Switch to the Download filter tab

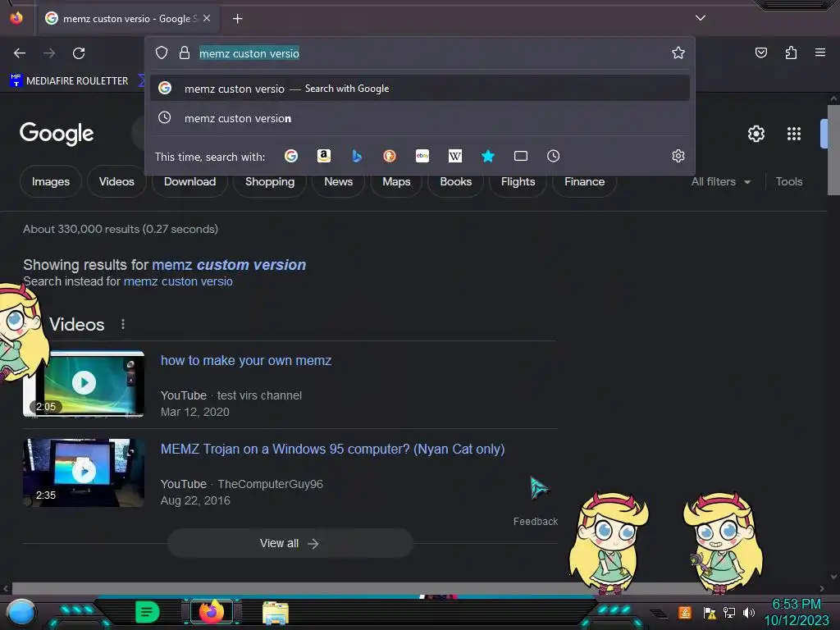(x=189, y=181)
